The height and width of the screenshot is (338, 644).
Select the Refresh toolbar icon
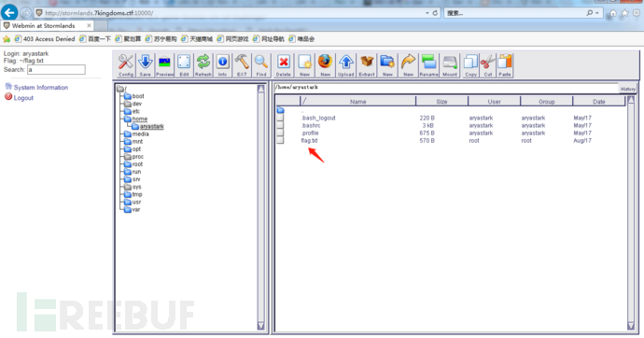[x=203, y=65]
